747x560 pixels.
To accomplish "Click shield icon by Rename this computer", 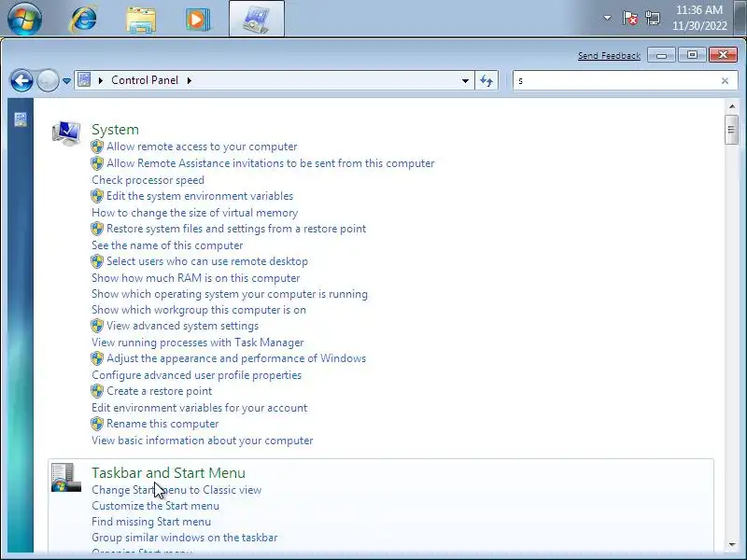I will tap(97, 424).
